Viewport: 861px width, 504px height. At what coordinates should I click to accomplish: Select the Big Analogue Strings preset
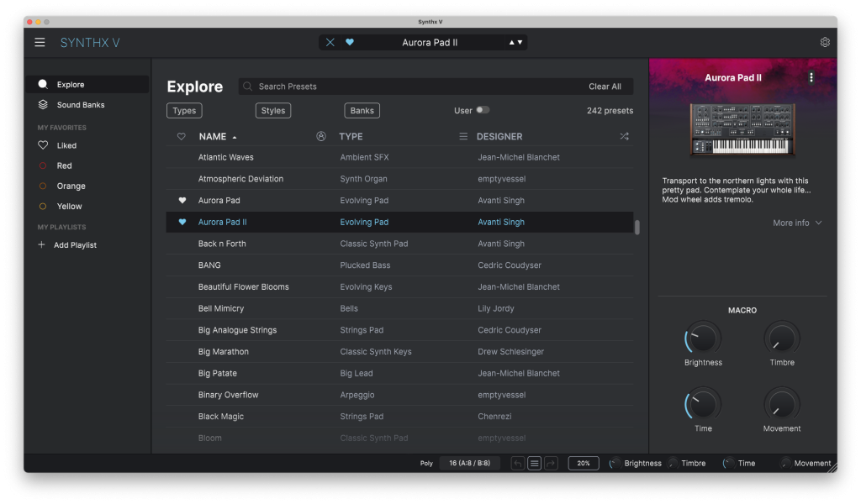[399, 330]
